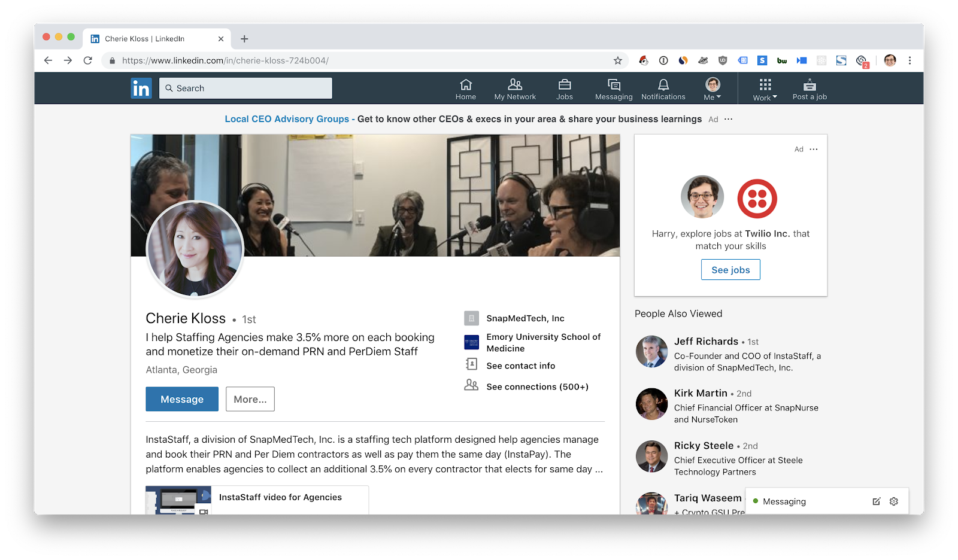Reload the LinkedIn page

click(88, 60)
